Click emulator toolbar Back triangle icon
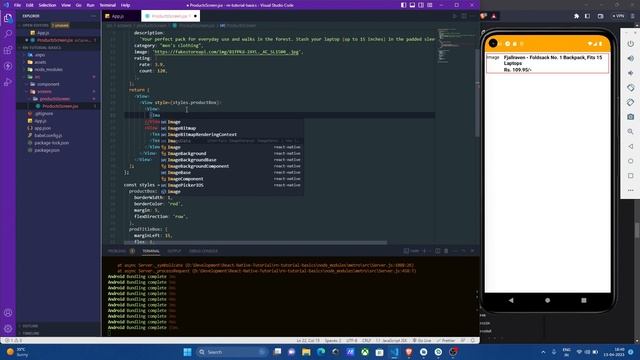Screen dimensions: 640x360 (631, 146)
